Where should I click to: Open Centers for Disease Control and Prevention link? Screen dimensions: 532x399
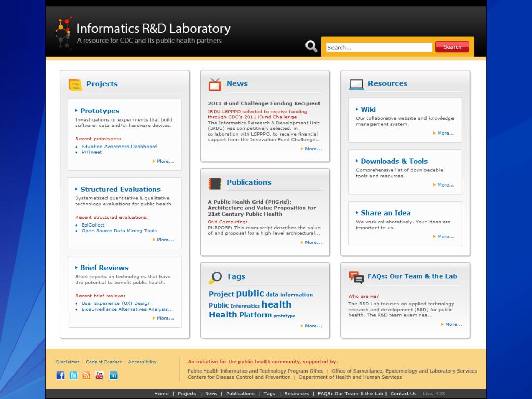coord(239,377)
